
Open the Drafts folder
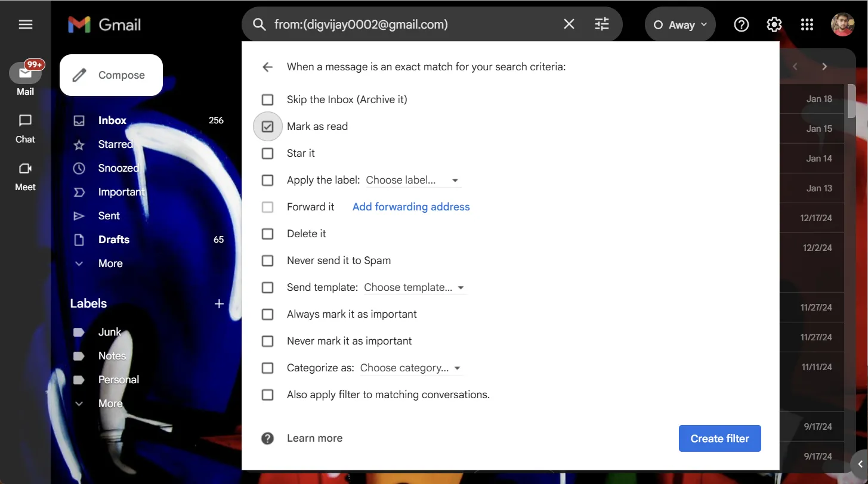point(114,240)
